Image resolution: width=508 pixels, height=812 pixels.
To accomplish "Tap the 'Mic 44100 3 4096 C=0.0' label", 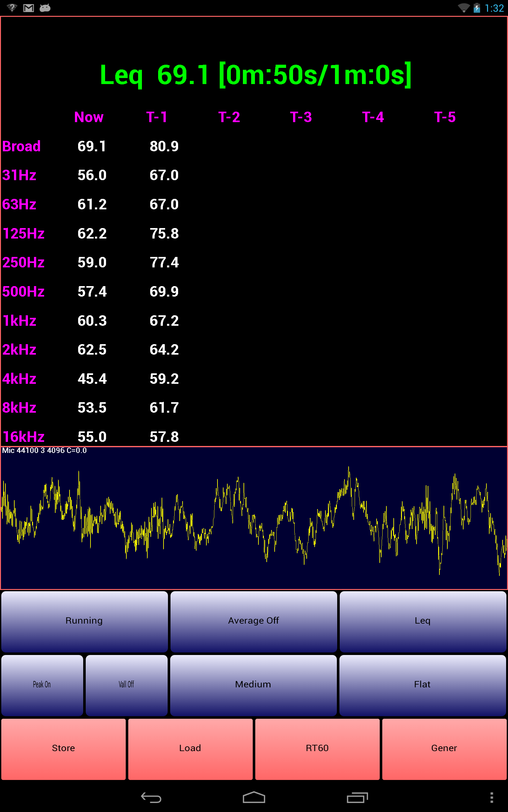I will (x=44, y=450).
